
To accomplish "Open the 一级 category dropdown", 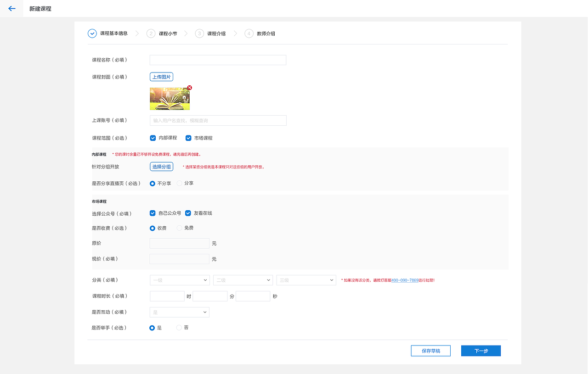I will pos(180,280).
